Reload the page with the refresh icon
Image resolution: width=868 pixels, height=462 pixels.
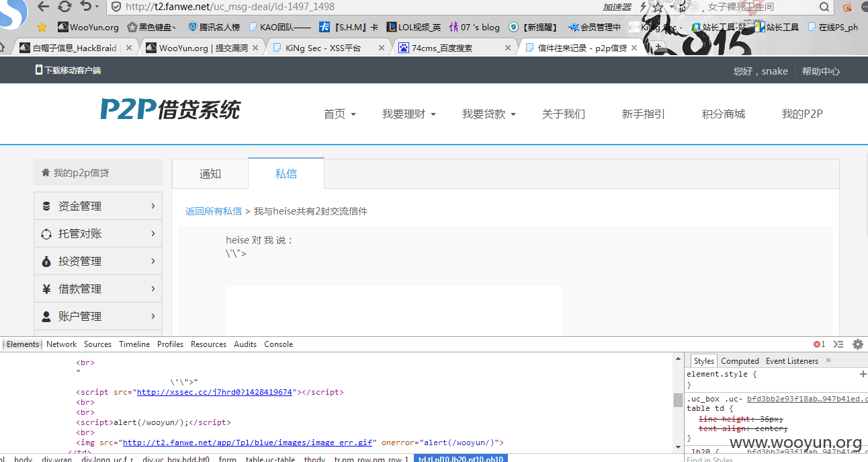(64, 7)
